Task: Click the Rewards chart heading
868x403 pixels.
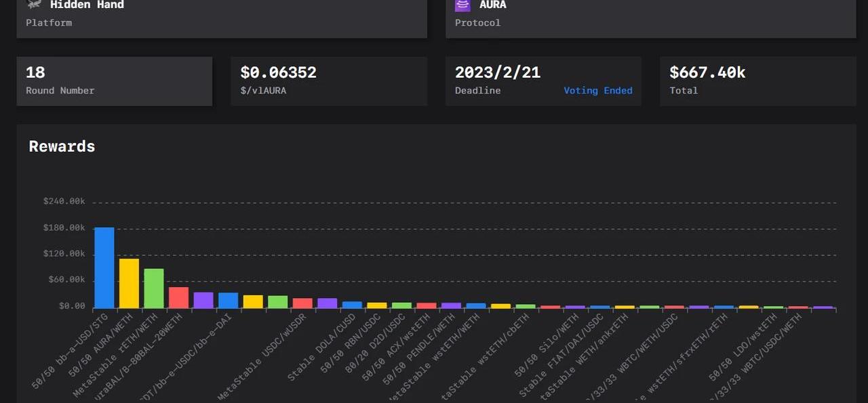Action: [62, 146]
